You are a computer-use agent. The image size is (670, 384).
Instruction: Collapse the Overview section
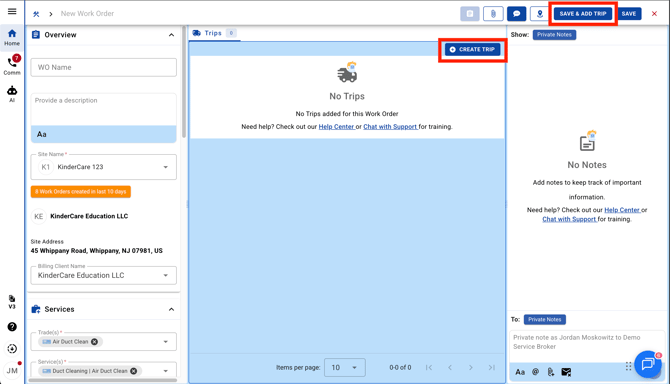pos(171,35)
